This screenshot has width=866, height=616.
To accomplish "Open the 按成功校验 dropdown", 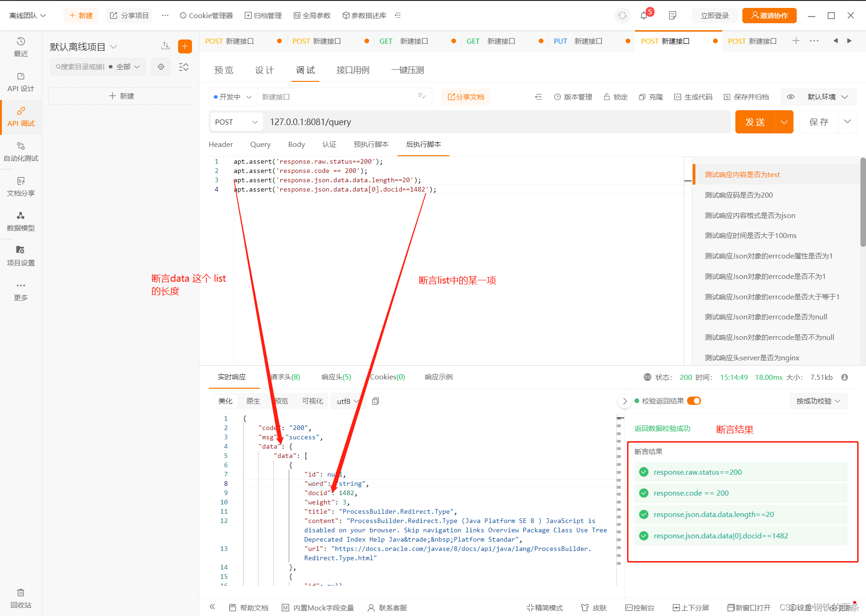I will click(819, 401).
